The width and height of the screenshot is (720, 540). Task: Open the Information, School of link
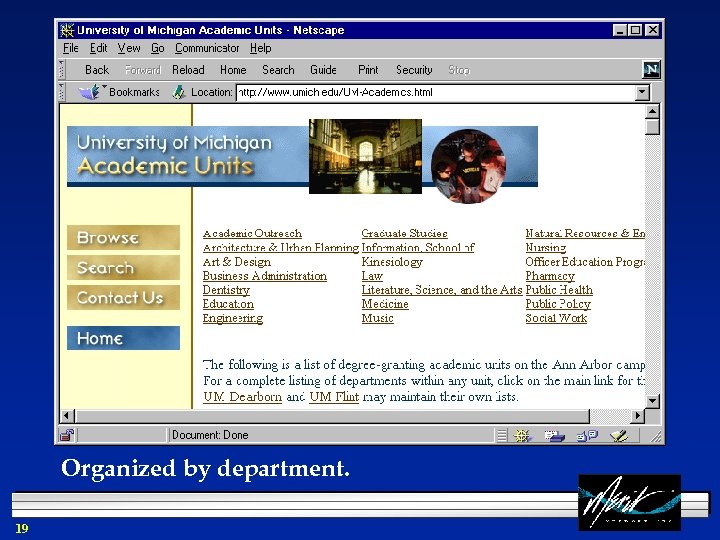click(x=418, y=248)
